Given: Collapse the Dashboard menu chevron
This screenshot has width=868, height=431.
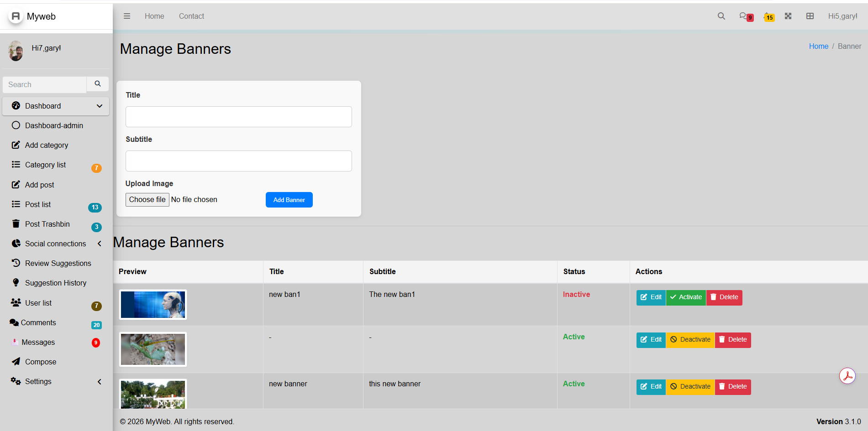Looking at the screenshot, I should click(100, 106).
